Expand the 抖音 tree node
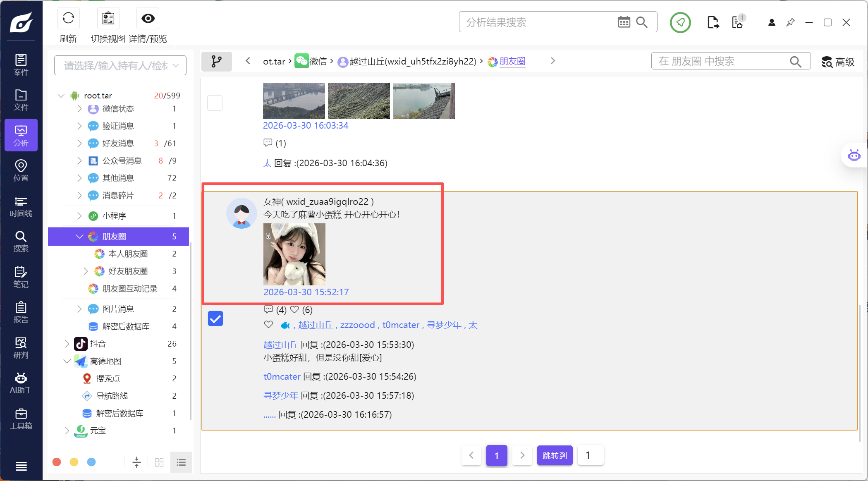Viewport: 868px width, 481px height. [x=67, y=344]
